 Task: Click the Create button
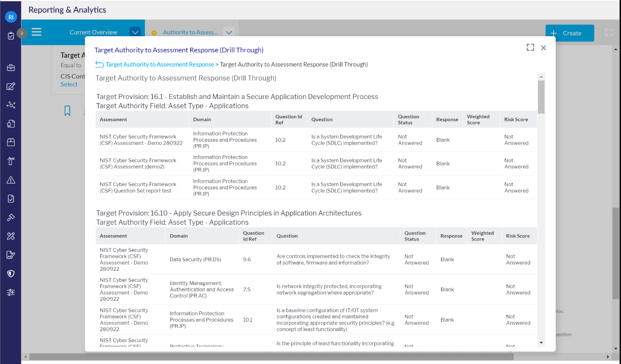(x=569, y=33)
